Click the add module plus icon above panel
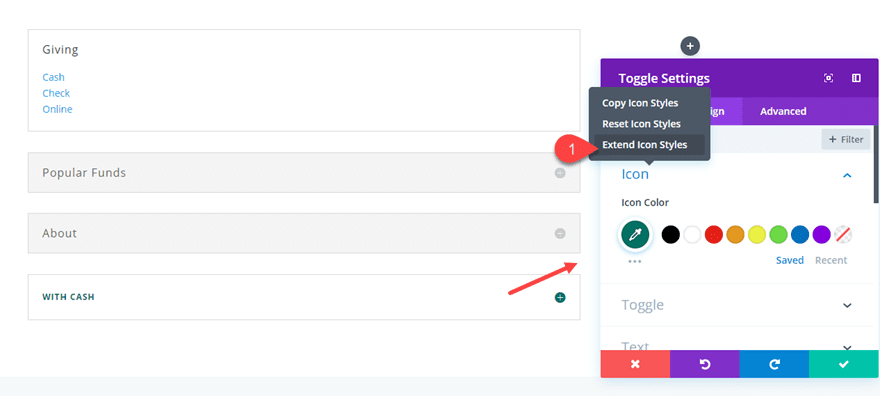Image resolution: width=880 pixels, height=396 pixels. [x=690, y=46]
